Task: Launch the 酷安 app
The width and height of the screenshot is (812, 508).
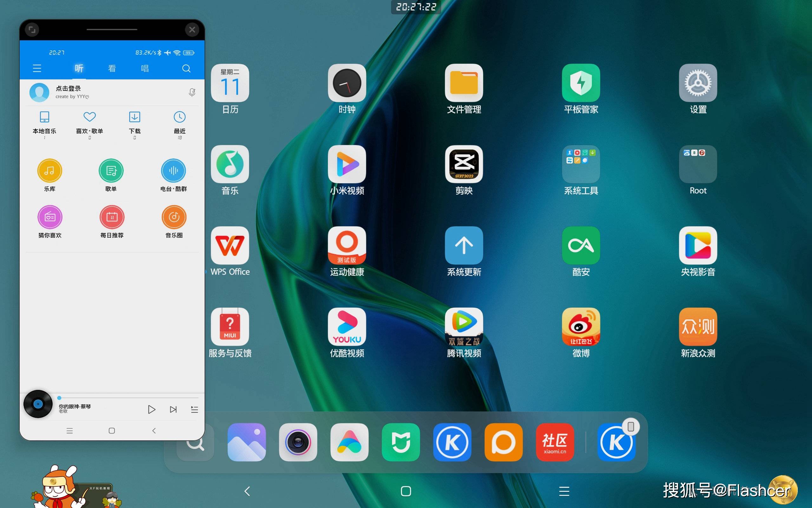Action: (581, 251)
